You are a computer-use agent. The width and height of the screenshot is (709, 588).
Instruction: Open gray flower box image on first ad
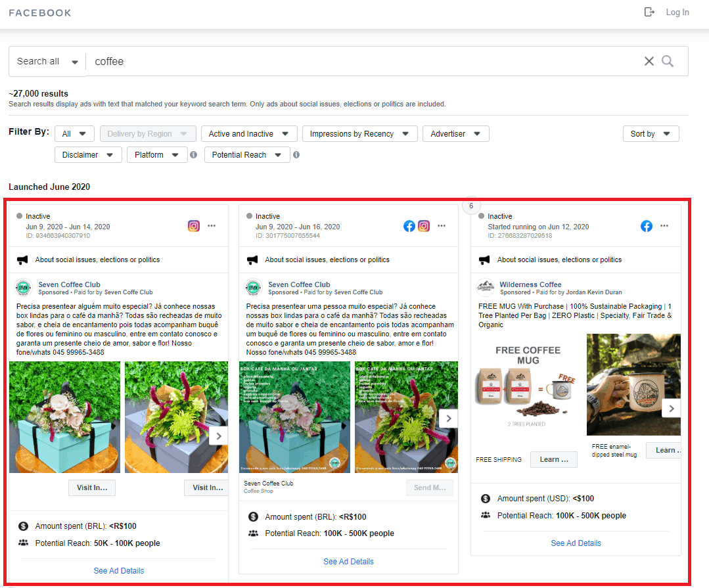176,417
